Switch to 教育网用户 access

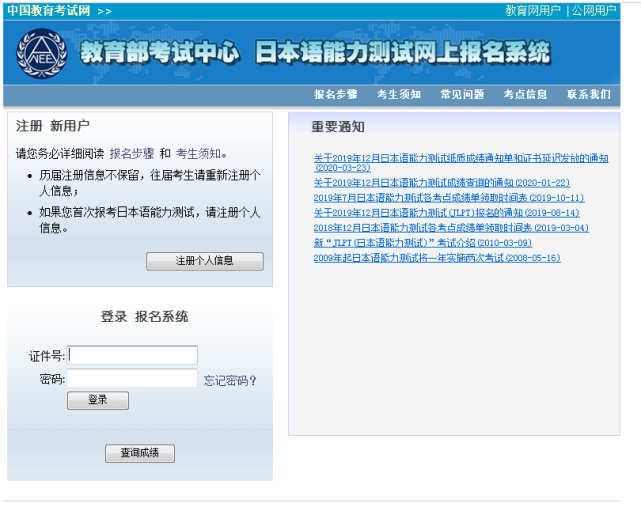[533, 11]
